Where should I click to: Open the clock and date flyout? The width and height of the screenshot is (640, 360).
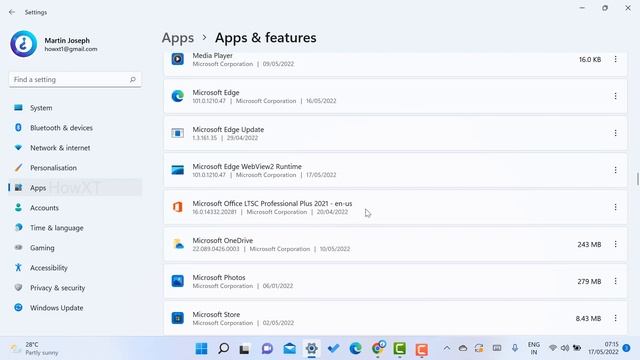coord(603,348)
